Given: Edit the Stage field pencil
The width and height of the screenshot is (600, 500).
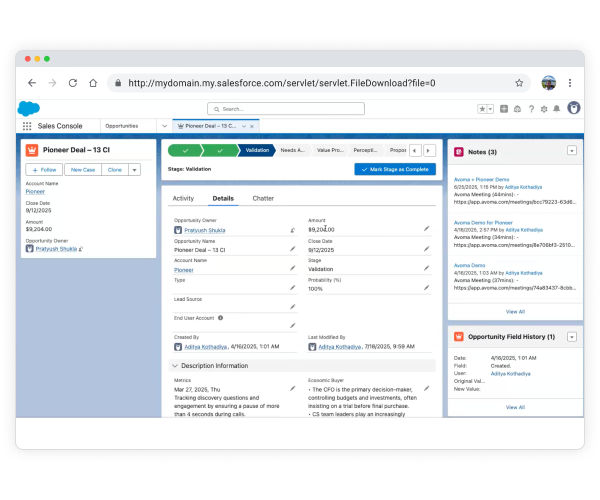Looking at the screenshot, I should (426, 268).
